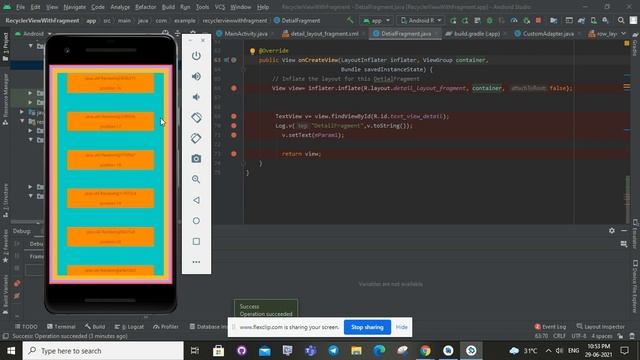Toggle breakpoint on the findViewById line
The width and height of the screenshot is (640, 360).
pyautogui.click(x=234, y=116)
